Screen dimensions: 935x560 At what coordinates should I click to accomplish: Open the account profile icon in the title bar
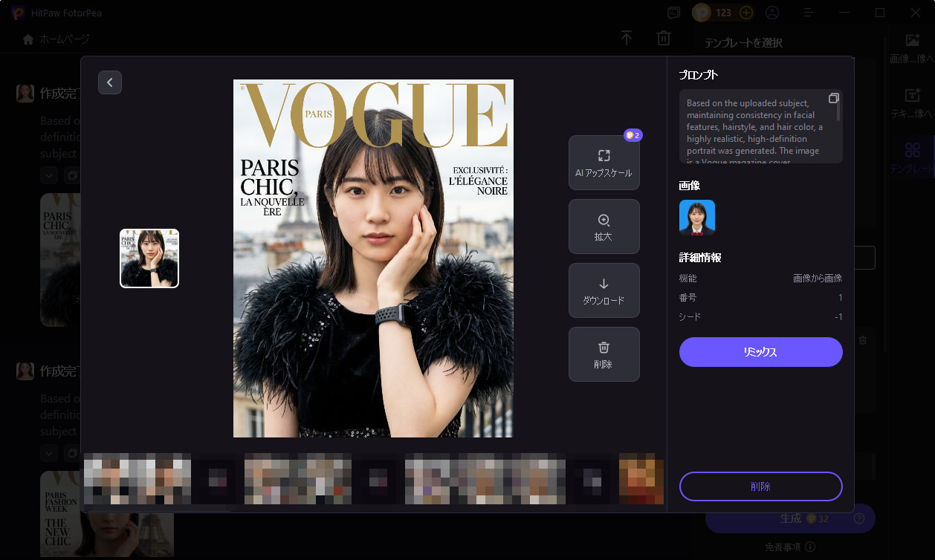(771, 13)
